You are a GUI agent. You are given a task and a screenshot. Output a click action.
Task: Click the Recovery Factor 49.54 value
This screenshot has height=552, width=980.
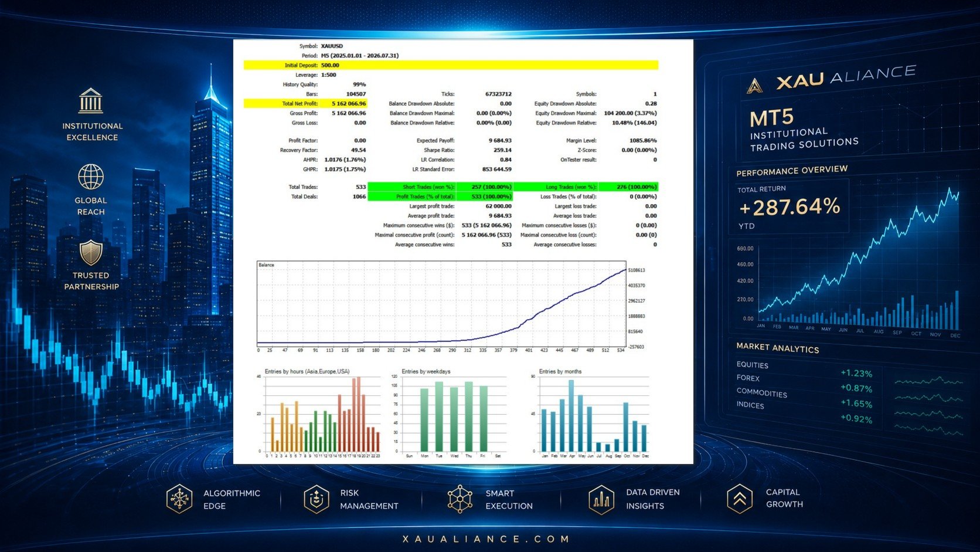358,150
